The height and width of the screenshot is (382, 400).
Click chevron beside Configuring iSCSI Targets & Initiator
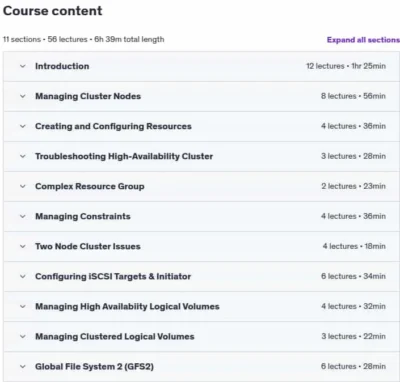pos(23,276)
